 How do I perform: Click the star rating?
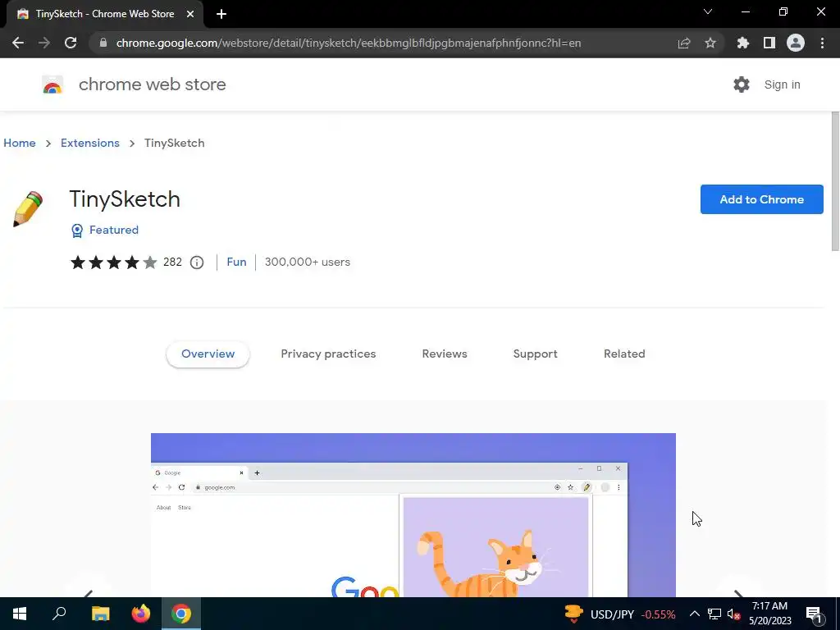113,262
